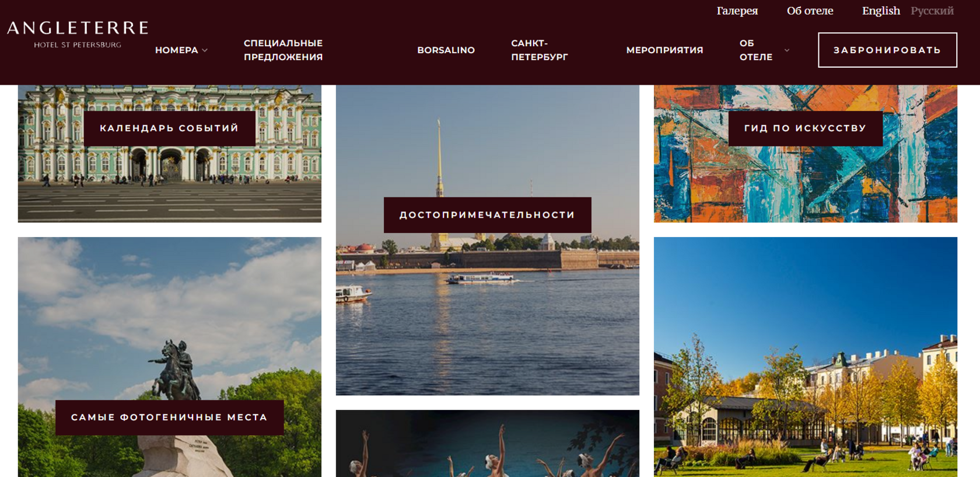Click the ballet dancers photo thumbnail
The height and width of the screenshot is (477, 980).
coord(487,444)
